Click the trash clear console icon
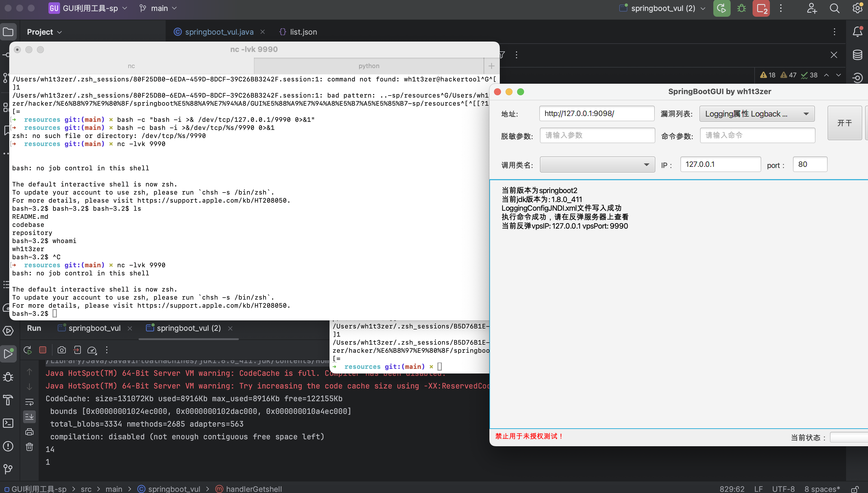868x493 pixels. 29,447
